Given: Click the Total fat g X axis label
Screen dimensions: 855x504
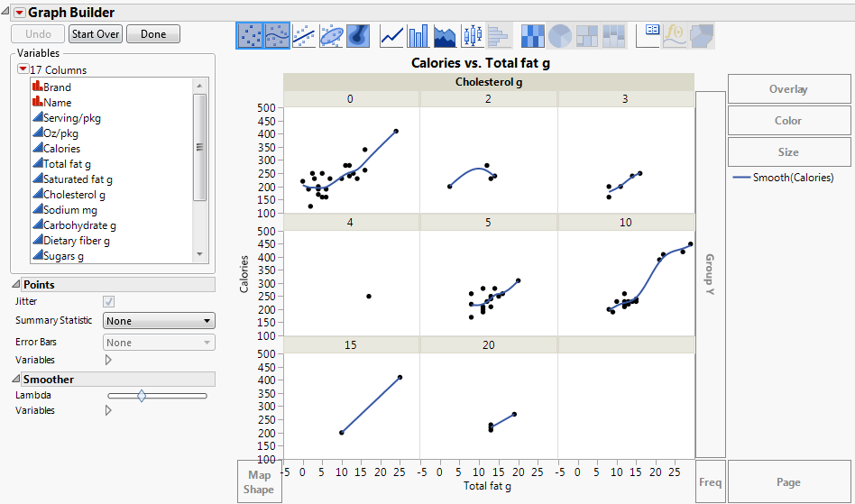Looking at the screenshot, I should pyautogui.click(x=488, y=485).
